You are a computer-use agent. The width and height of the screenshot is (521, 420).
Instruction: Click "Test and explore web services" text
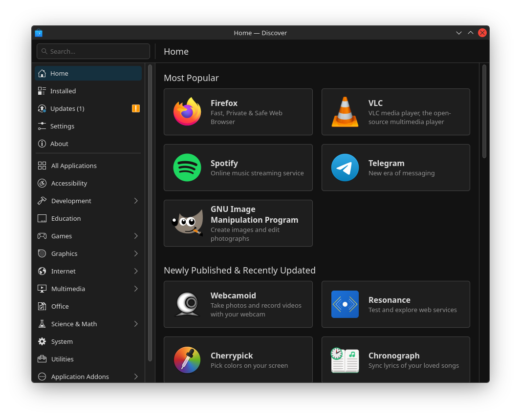tap(412, 310)
